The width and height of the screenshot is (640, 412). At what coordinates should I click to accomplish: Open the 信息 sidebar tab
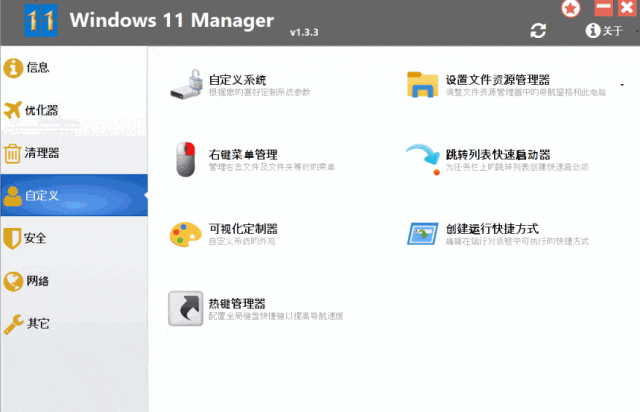74,67
